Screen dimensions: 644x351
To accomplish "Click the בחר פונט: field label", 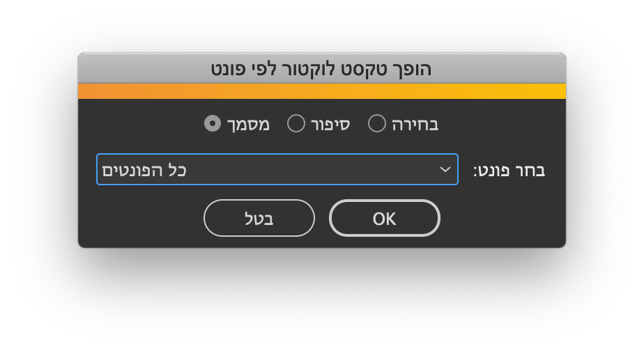I will 509,170.
